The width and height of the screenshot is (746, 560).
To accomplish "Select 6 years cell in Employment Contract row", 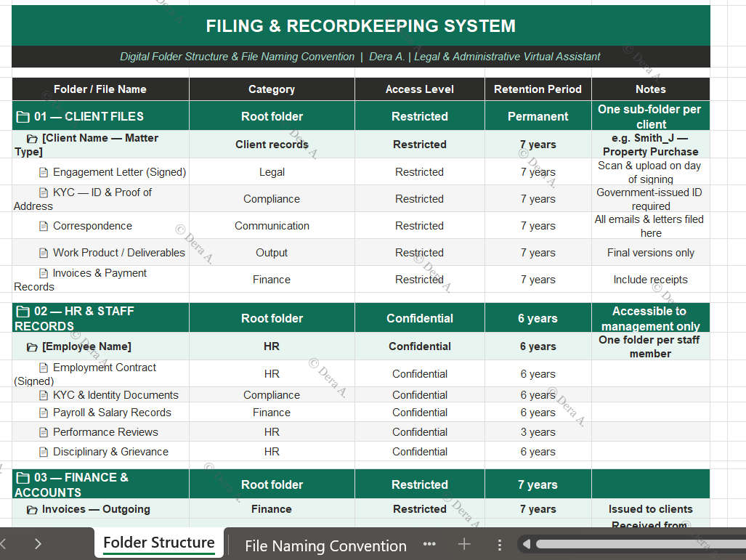I will (x=538, y=374).
